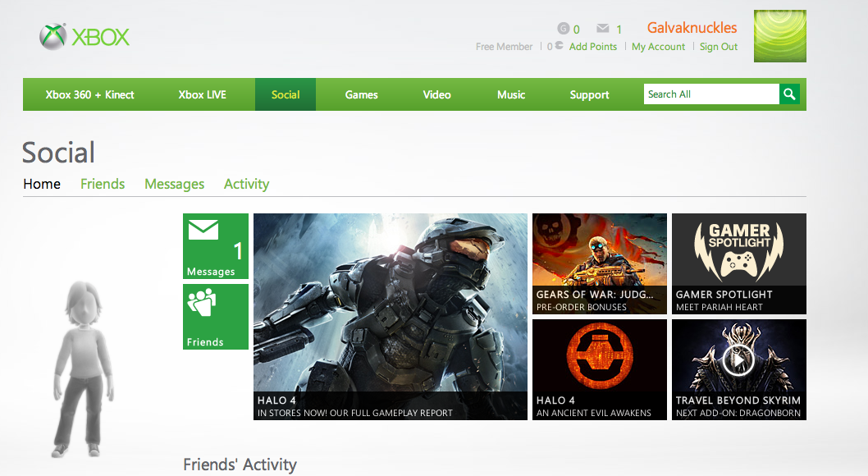Click the Friends' Activity heading
Screen dimensions: 868x476
pos(240,465)
